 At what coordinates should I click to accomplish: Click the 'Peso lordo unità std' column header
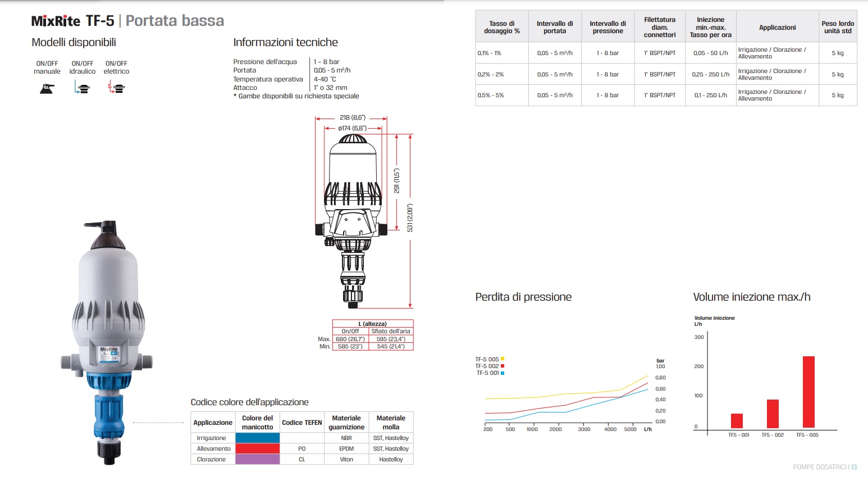point(838,27)
